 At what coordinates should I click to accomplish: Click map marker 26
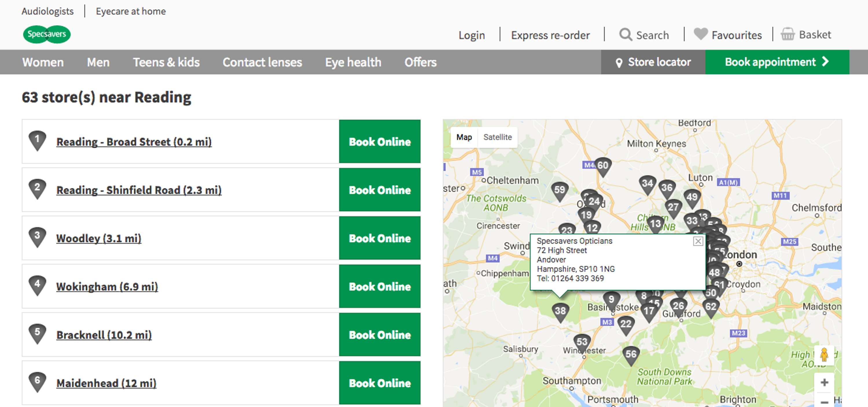coord(678,307)
